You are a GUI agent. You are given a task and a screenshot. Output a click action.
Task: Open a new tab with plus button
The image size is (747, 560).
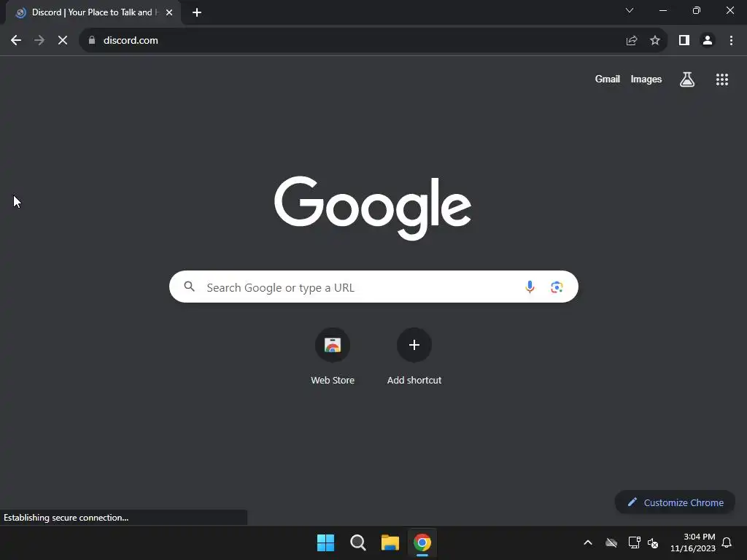[197, 12]
